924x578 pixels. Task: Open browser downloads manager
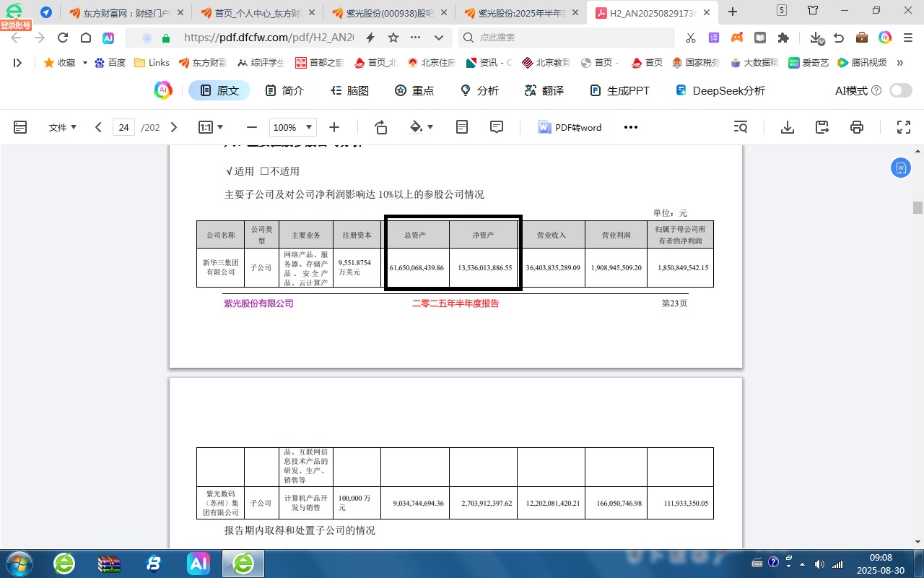tap(816, 38)
